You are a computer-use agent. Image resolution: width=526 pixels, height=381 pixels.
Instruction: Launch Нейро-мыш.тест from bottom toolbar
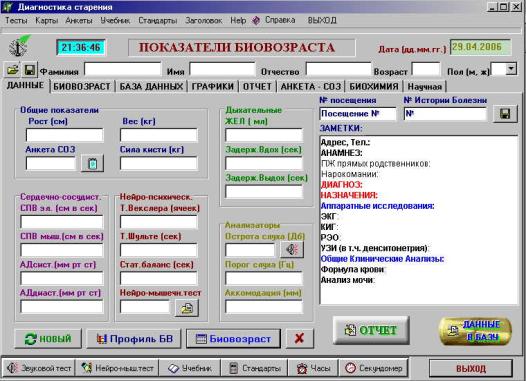point(117,368)
